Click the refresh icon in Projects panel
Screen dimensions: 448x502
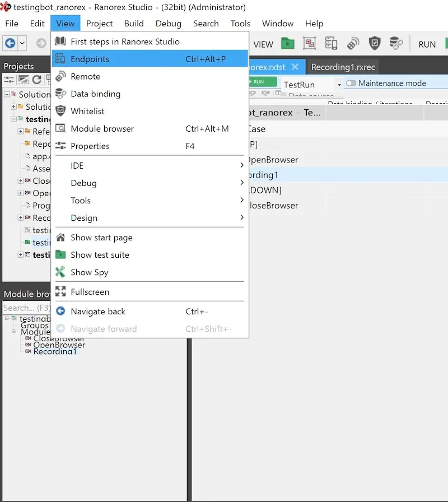pyautogui.click(x=37, y=80)
